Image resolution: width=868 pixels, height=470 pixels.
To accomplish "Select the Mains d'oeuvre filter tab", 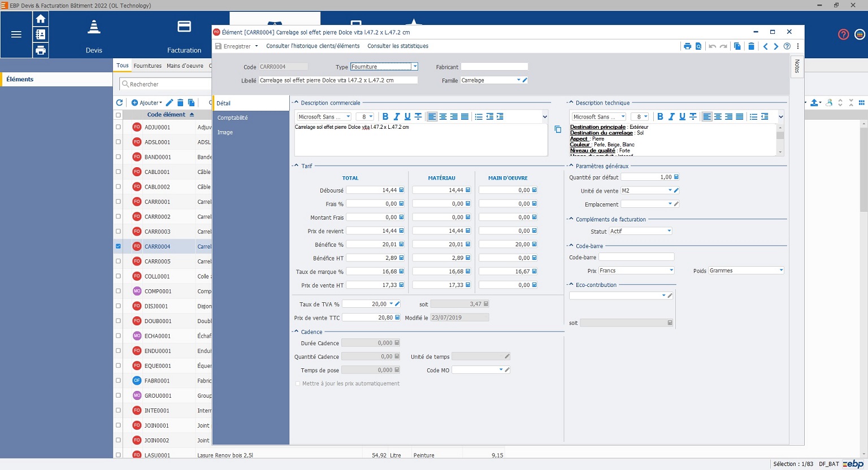I will point(185,66).
